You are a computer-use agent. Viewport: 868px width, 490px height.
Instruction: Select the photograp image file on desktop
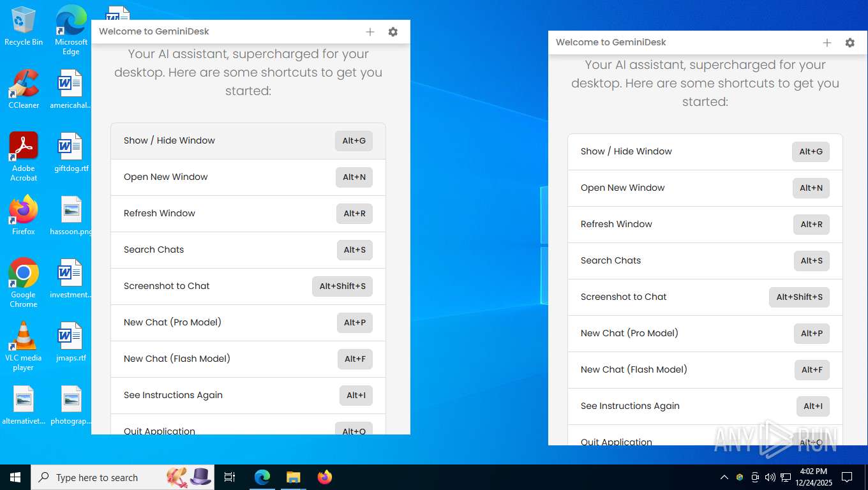(71, 405)
